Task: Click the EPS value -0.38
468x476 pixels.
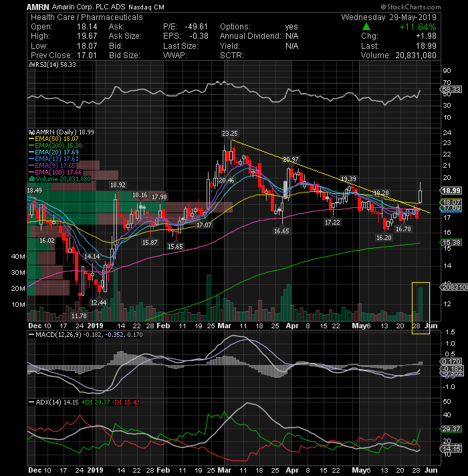Action: tap(199, 36)
